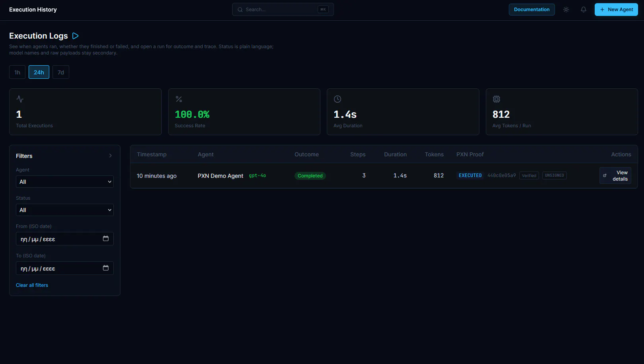644x364 pixels.
Task: Click the Duration column header
Action: 396,154
